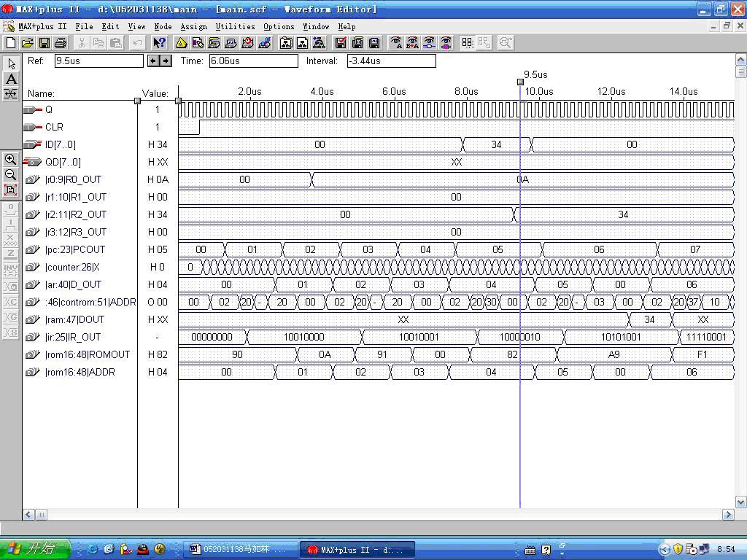This screenshot has height=560, width=747.
Task: Select the CLR input node
Action: pyautogui.click(x=54, y=127)
